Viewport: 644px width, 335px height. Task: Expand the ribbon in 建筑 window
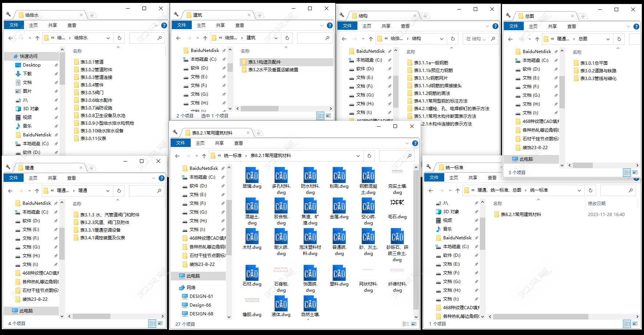[x=322, y=25]
